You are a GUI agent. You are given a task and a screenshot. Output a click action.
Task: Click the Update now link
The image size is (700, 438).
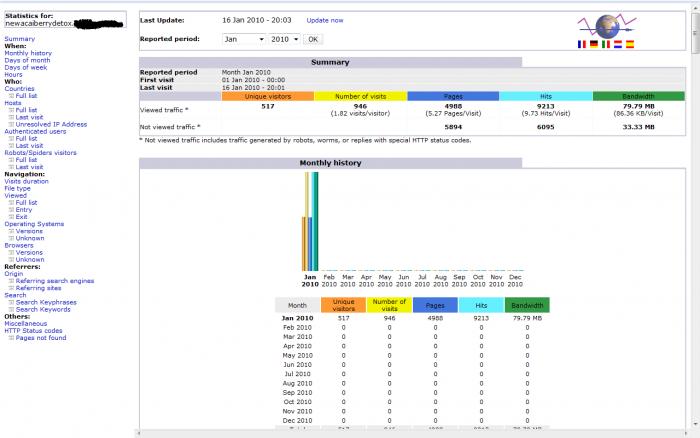point(324,20)
